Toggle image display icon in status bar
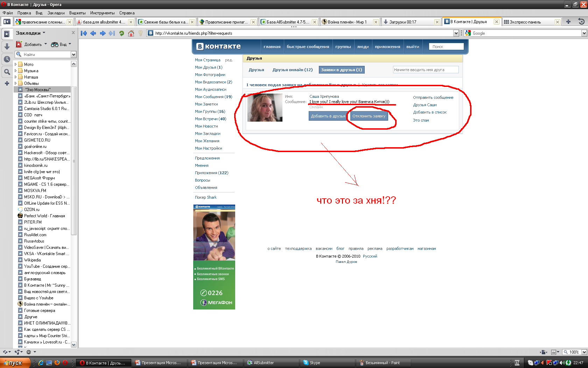 coord(555,352)
